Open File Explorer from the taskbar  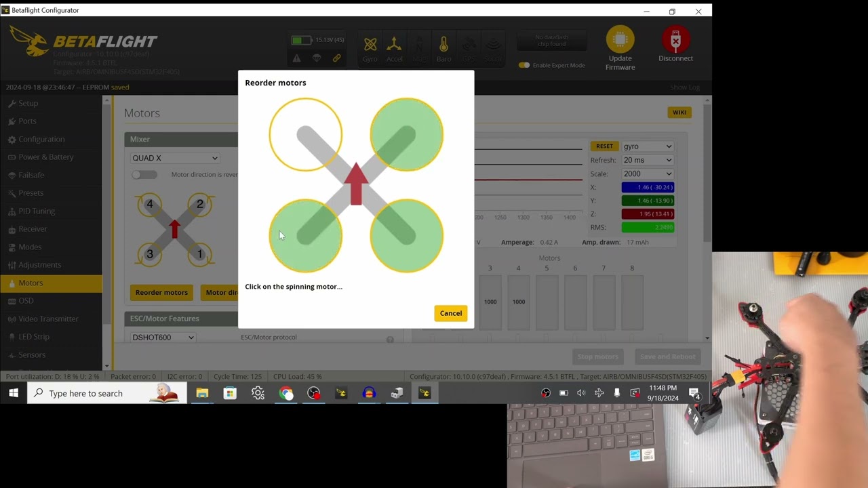click(202, 393)
